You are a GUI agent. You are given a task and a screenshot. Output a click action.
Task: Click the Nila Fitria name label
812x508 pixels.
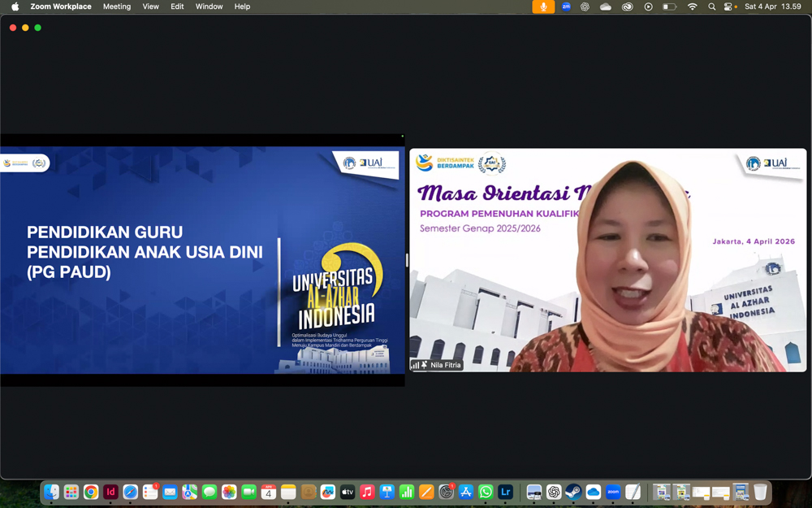click(x=445, y=365)
